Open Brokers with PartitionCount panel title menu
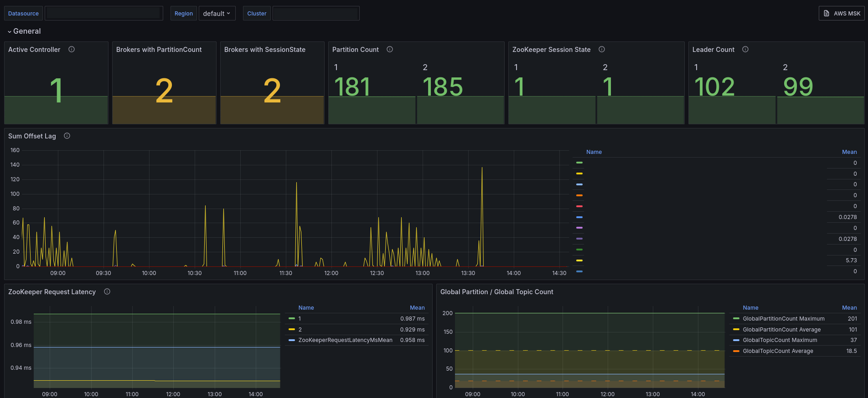This screenshot has height=398, width=868. click(159, 50)
